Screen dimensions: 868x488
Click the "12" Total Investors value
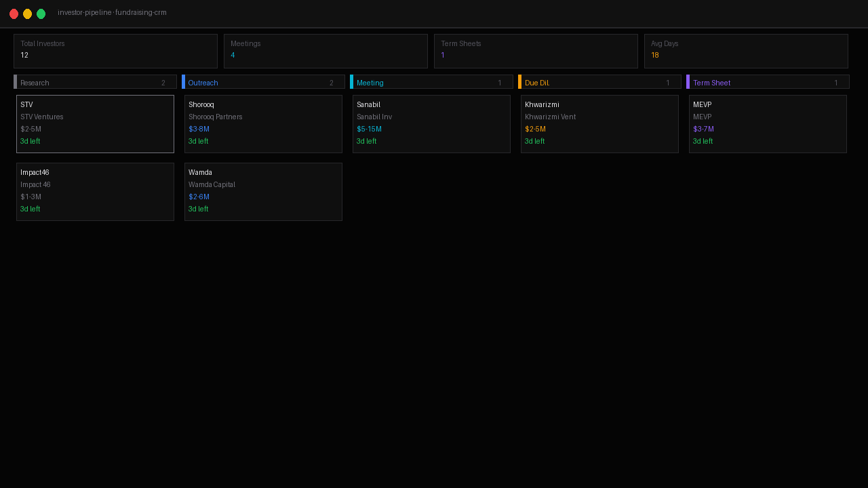pos(24,56)
